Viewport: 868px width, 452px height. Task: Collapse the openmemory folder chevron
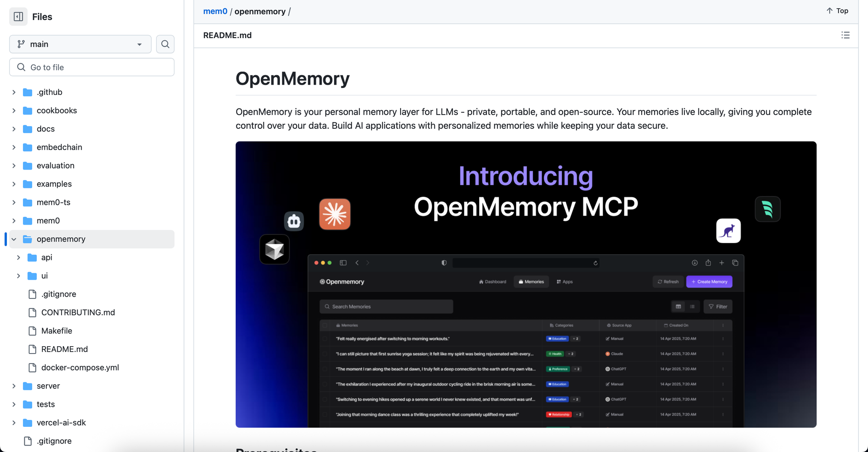(x=14, y=239)
